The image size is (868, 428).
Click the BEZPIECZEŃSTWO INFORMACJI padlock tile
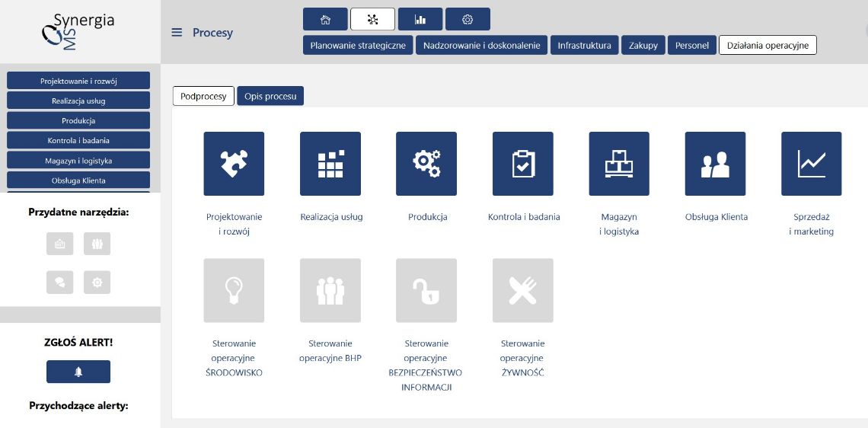[426, 290]
